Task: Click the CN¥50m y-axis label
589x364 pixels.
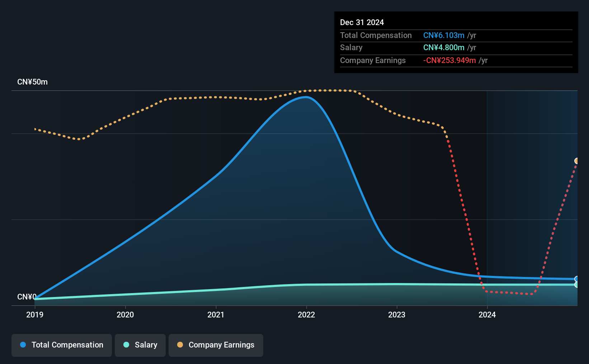Action: pyautogui.click(x=32, y=82)
